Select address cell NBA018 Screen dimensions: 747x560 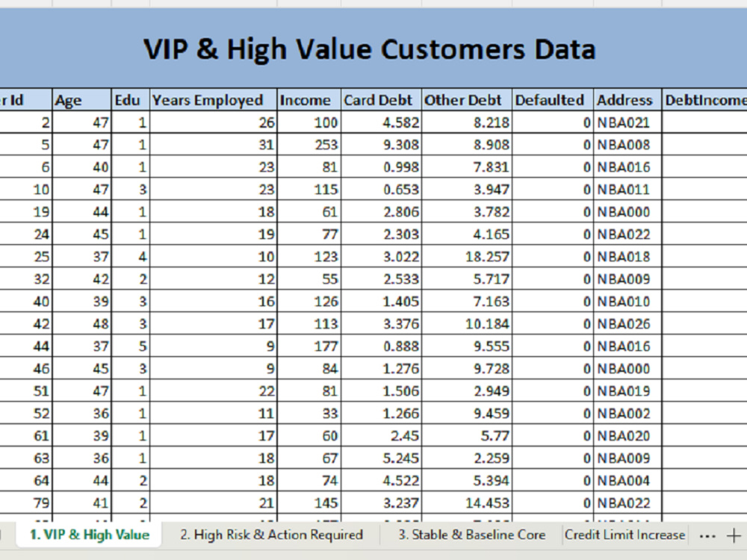click(627, 257)
